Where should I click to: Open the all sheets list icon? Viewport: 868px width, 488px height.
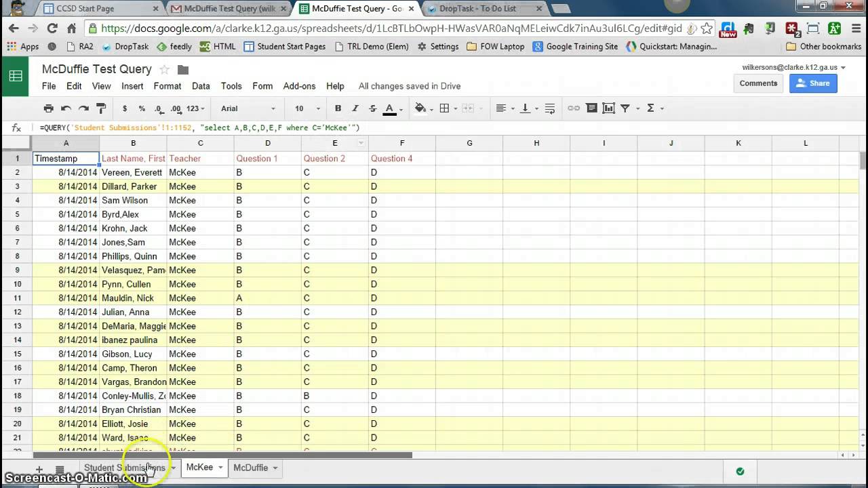[x=60, y=469]
